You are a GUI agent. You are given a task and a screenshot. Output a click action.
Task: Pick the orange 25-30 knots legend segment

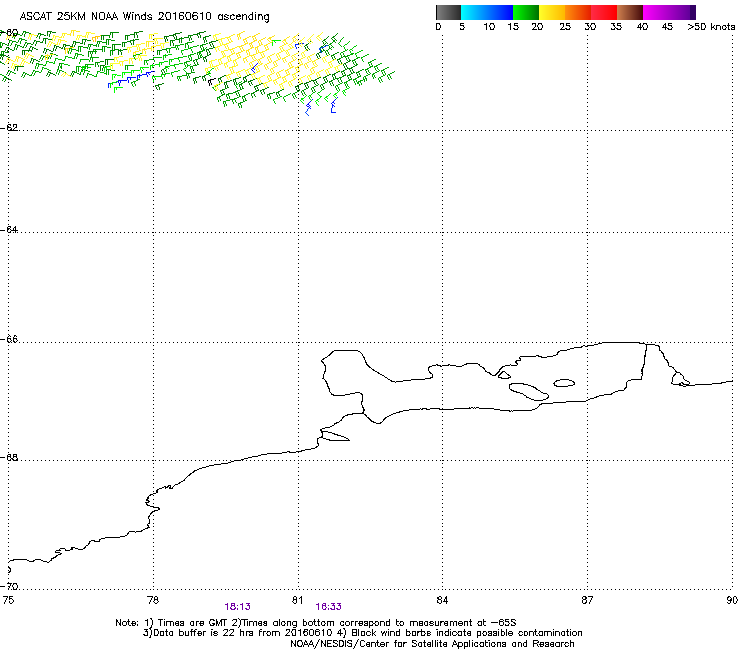coord(578,12)
